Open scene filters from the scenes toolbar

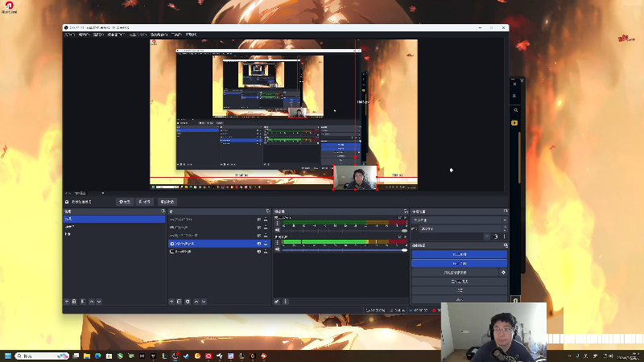tap(83, 302)
